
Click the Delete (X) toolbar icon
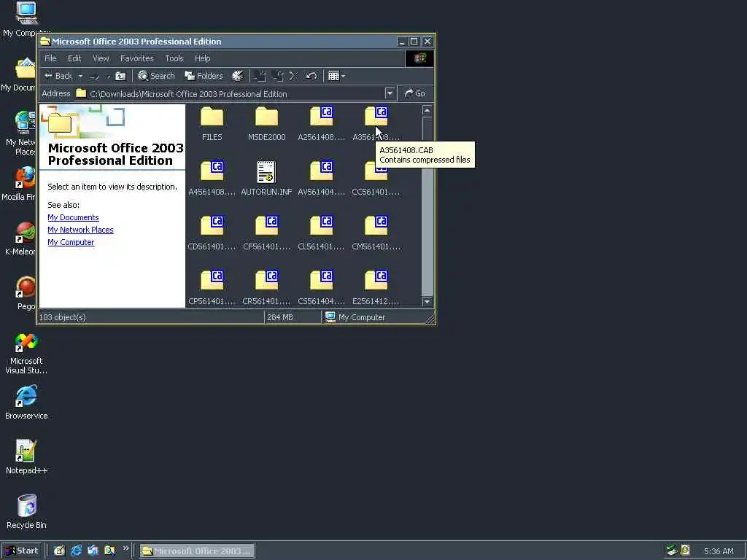(x=293, y=76)
